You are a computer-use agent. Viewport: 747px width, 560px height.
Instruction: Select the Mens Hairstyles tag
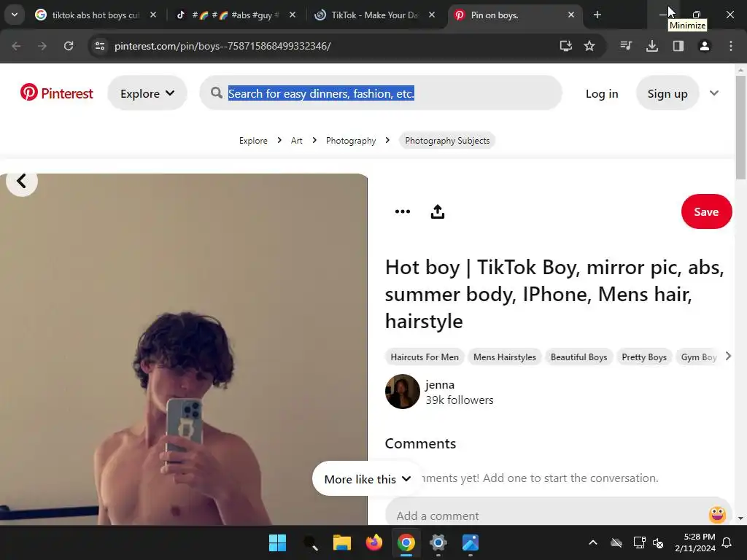click(505, 357)
